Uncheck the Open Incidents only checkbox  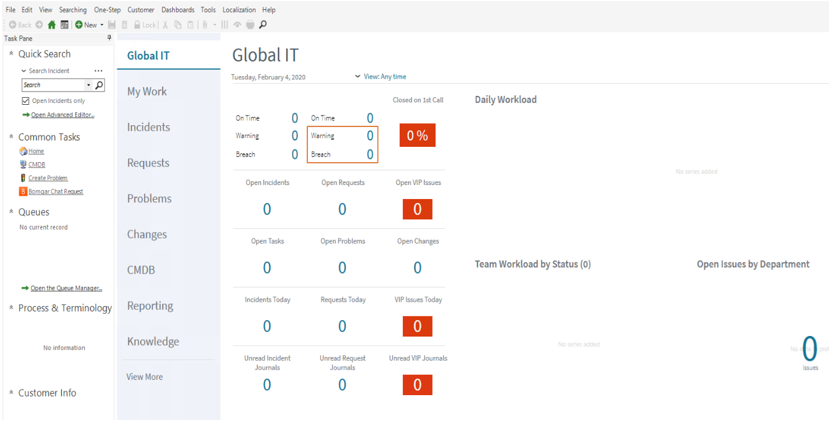26,101
